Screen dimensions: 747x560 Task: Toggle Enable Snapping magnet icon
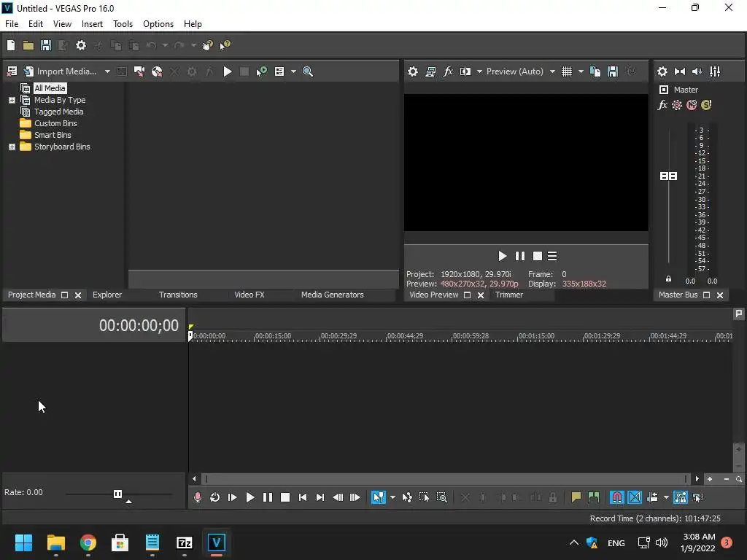(x=617, y=497)
